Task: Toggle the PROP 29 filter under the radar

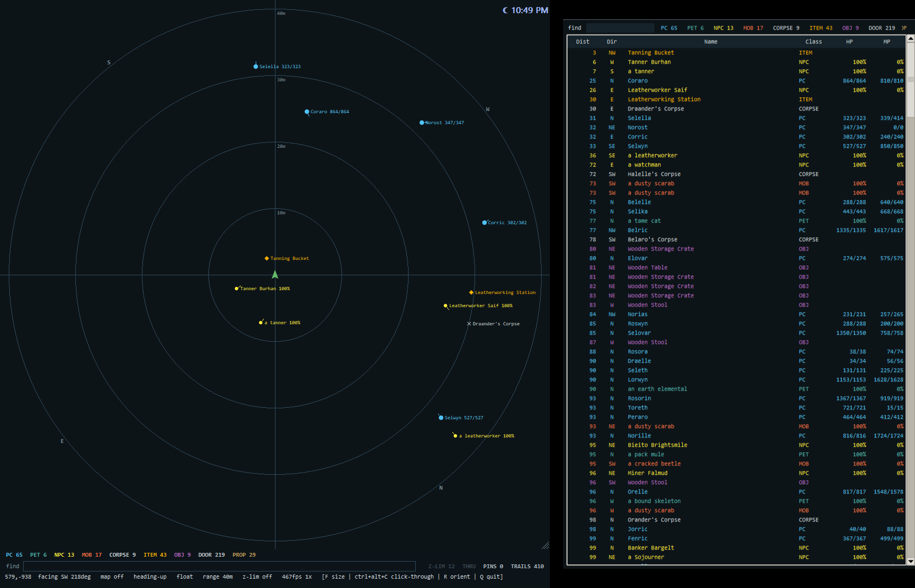Action: pyautogui.click(x=244, y=555)
